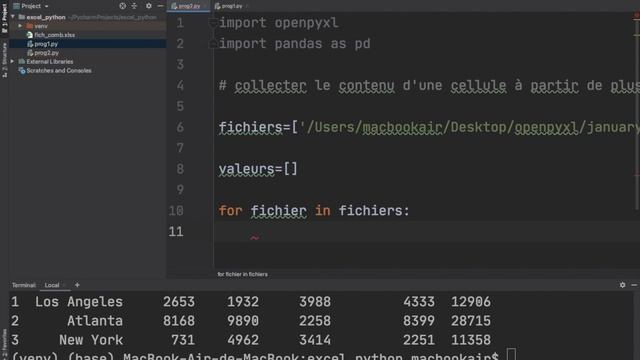Screen dimensions: 640x360
Task: Open terminal panel settings gear
Action: (622, 285)
